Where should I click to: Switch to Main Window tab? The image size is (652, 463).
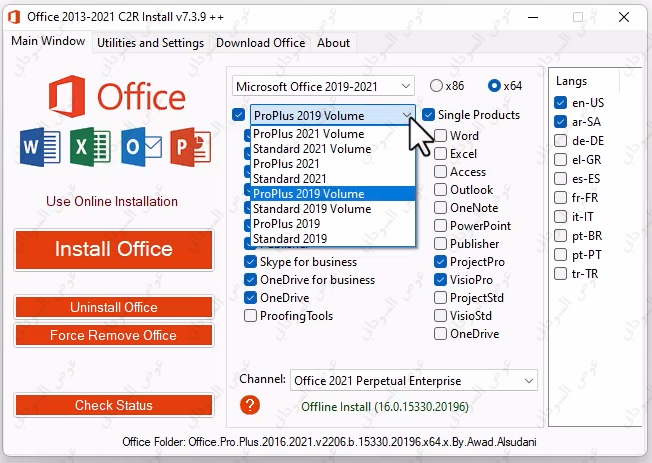[x=48, y=41]
